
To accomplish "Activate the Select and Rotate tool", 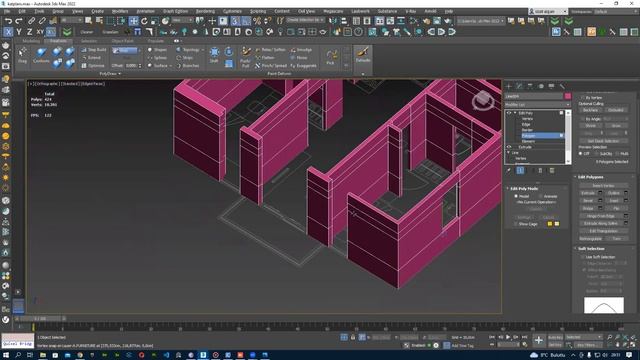I will (144, 21).
